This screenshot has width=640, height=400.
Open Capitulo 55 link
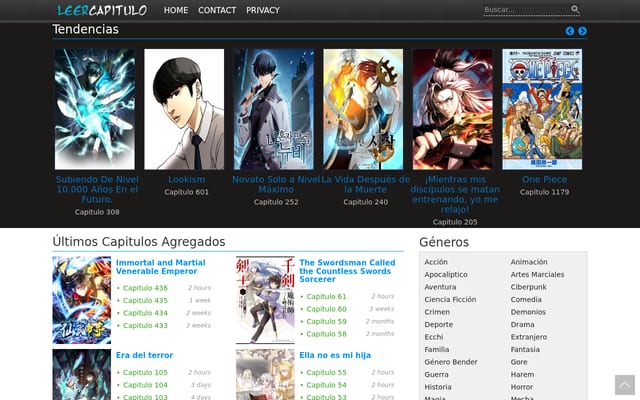(327, 373)
